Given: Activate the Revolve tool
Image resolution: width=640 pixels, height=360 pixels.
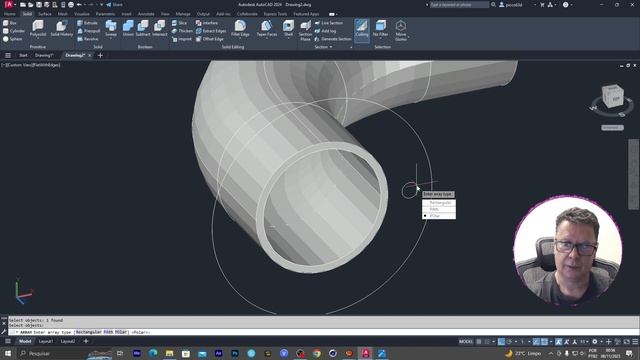Looking at the screenshot, I should [x=88, y=39].
